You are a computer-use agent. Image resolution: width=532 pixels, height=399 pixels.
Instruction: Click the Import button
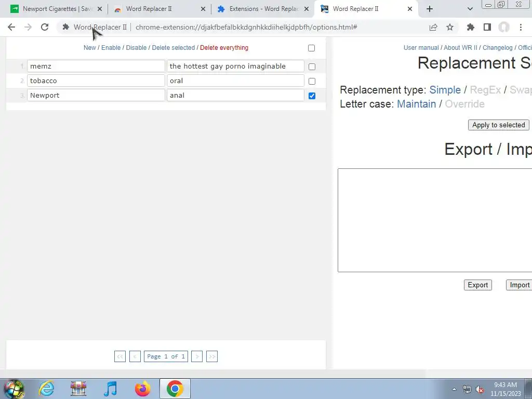519,285
